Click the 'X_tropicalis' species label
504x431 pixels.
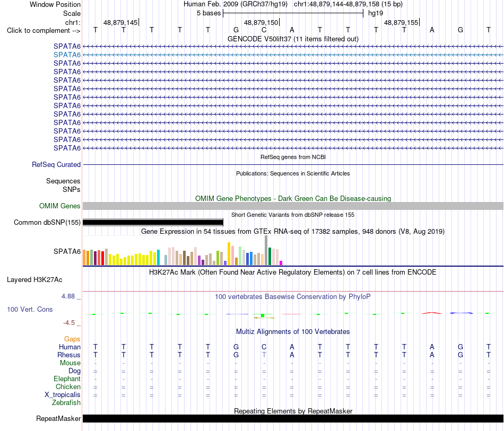tap(63, 395)
